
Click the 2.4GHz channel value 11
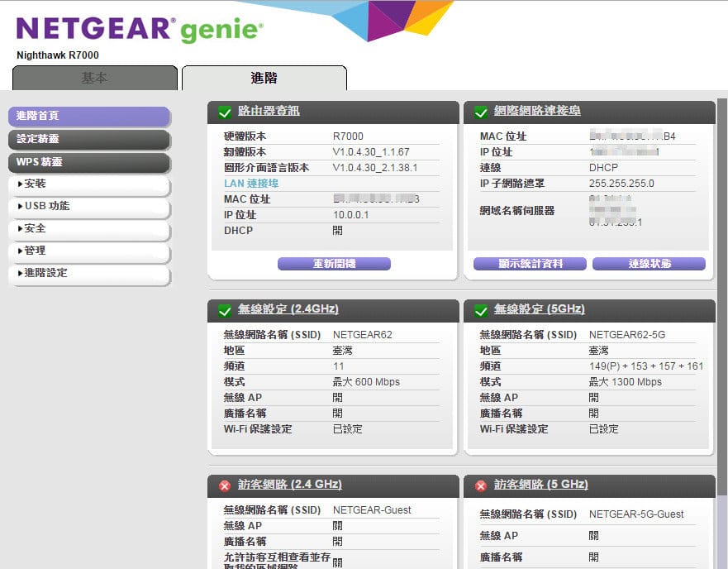tap(339, 366)
